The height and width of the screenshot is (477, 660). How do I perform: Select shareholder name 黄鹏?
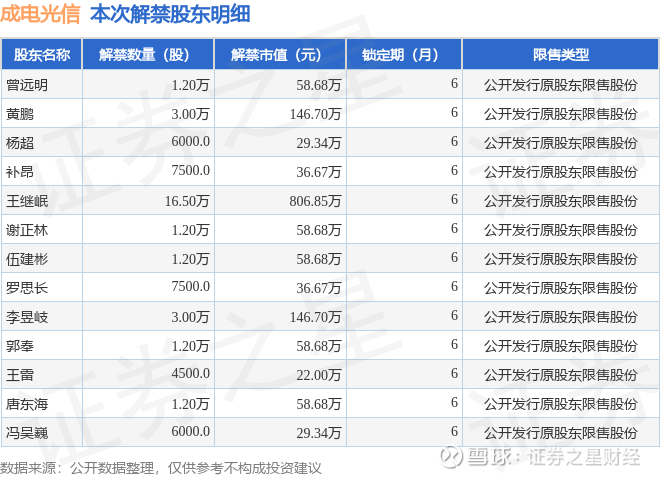point(20,114)
